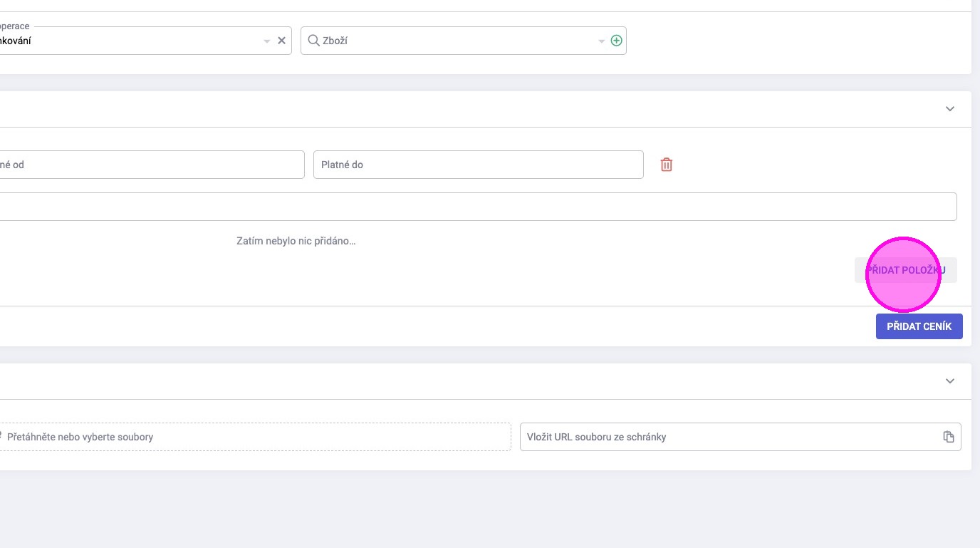Clear the selected Operace value
Screen dimensions: 980x548
pos(281,41)
